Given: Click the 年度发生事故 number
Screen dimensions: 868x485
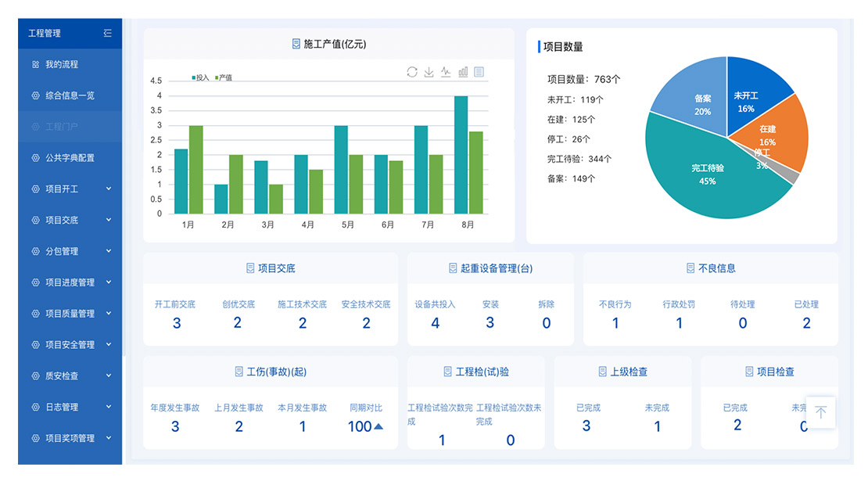Looking at the screenshot, I should tap(175, 426).
